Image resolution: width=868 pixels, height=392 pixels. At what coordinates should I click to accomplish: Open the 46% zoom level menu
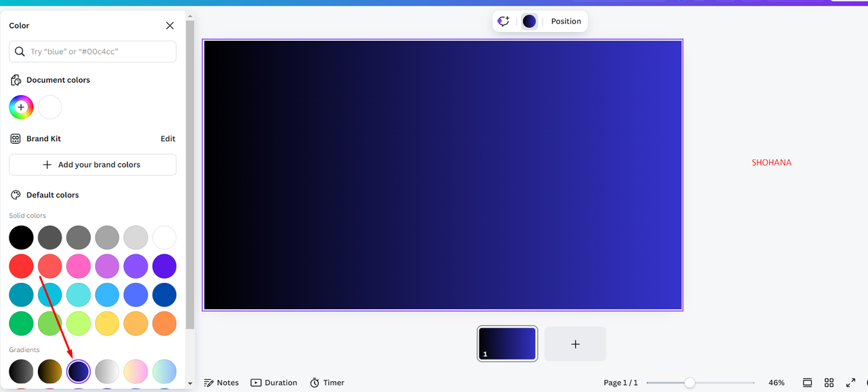(776, 383)
